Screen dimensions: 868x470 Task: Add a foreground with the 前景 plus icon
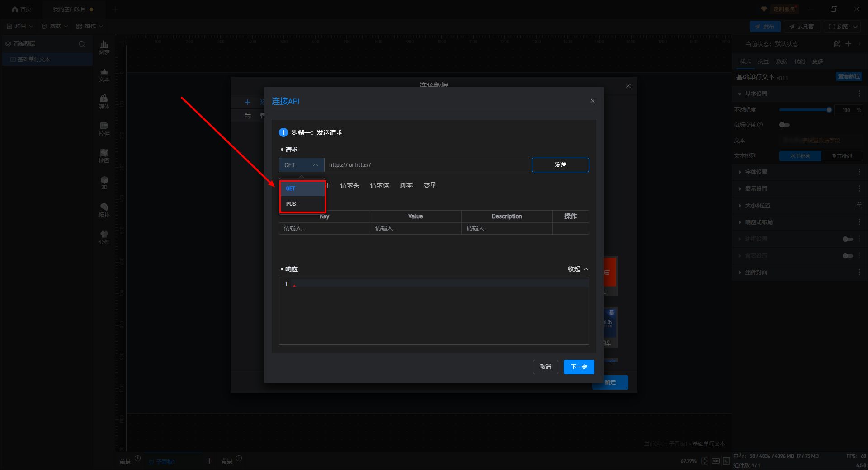(x=138, y=458)
